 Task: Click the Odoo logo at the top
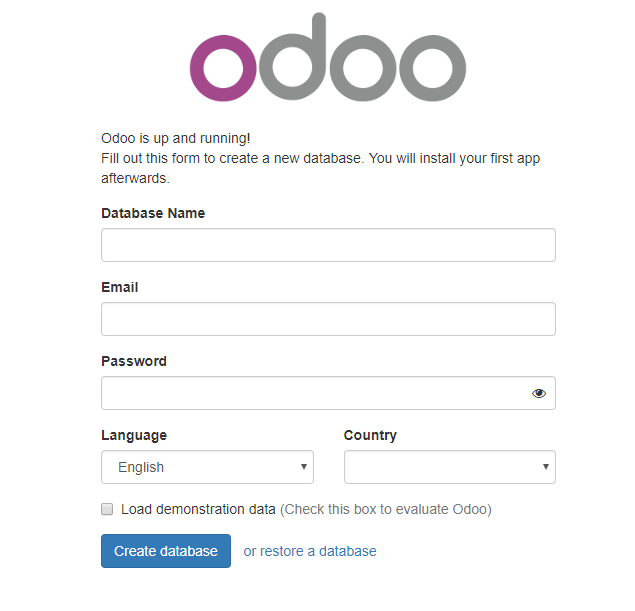click(x=328, y=57)
